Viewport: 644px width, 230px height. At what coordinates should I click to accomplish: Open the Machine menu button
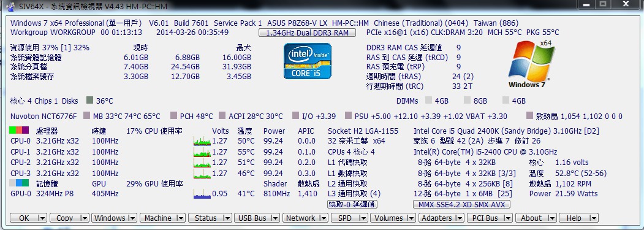(x=158, y=218)
